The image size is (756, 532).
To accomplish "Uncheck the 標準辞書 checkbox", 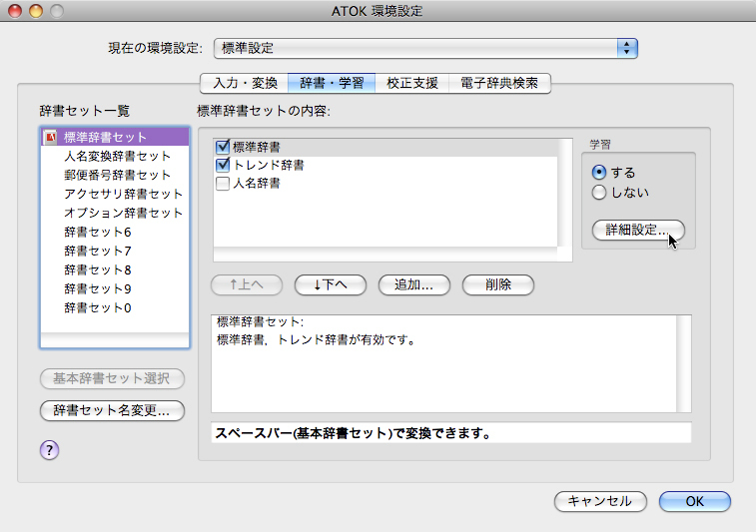I will 223,146.
